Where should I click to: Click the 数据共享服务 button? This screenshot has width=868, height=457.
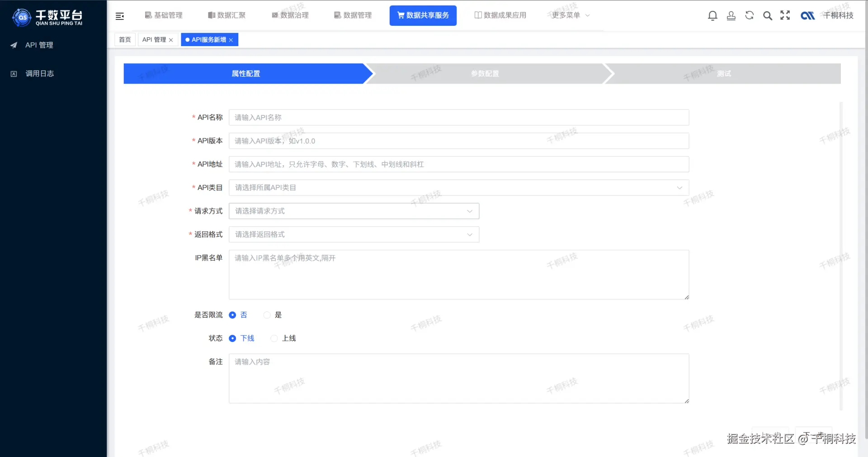[x=423, y=15]
